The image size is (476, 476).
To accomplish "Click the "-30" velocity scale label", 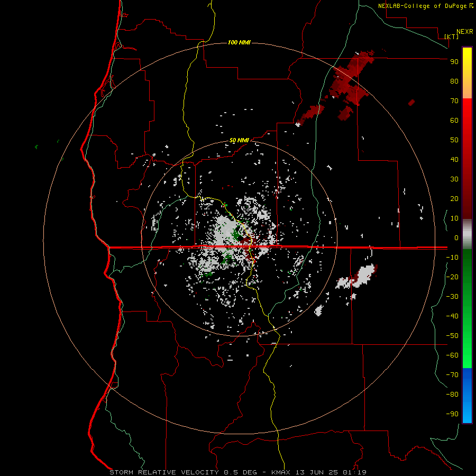I will click(452, 297).
